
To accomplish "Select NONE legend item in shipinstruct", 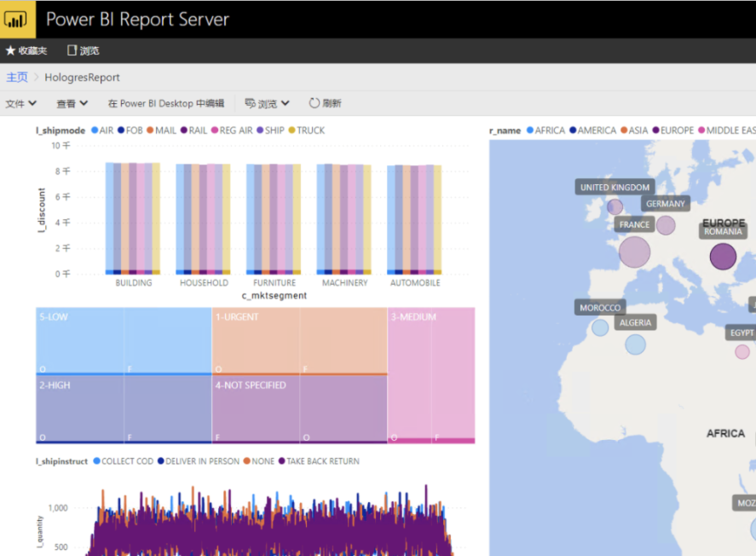I will click(x=259, y=461).
